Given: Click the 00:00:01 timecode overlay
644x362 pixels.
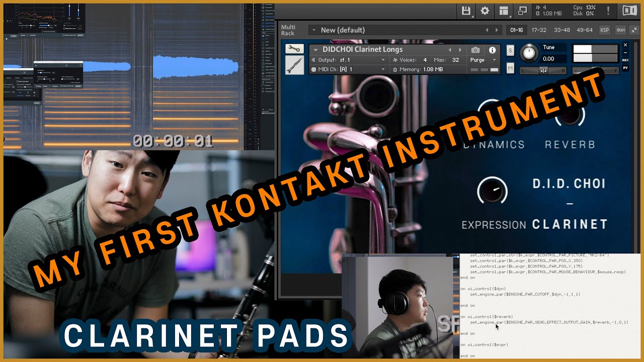Looking at the screenshot, I should coord(173,141).
